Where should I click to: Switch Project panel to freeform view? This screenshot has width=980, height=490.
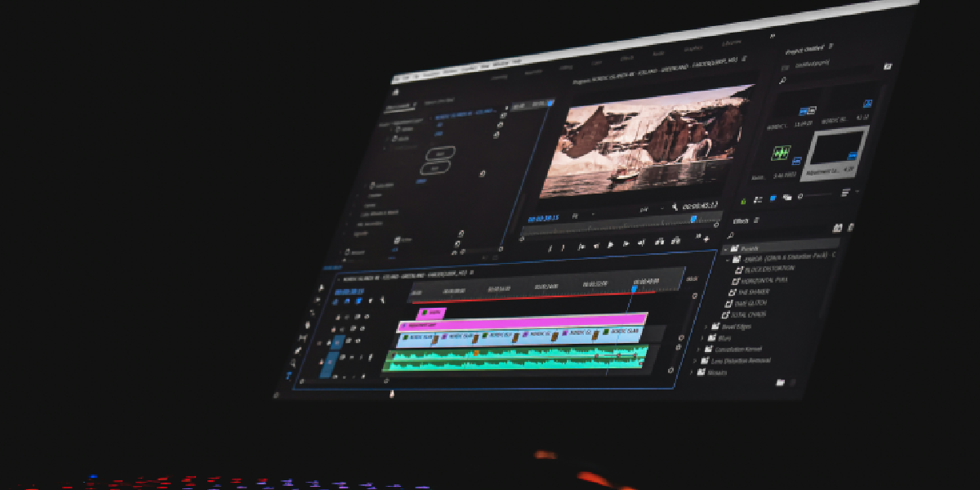coord(786,197)
